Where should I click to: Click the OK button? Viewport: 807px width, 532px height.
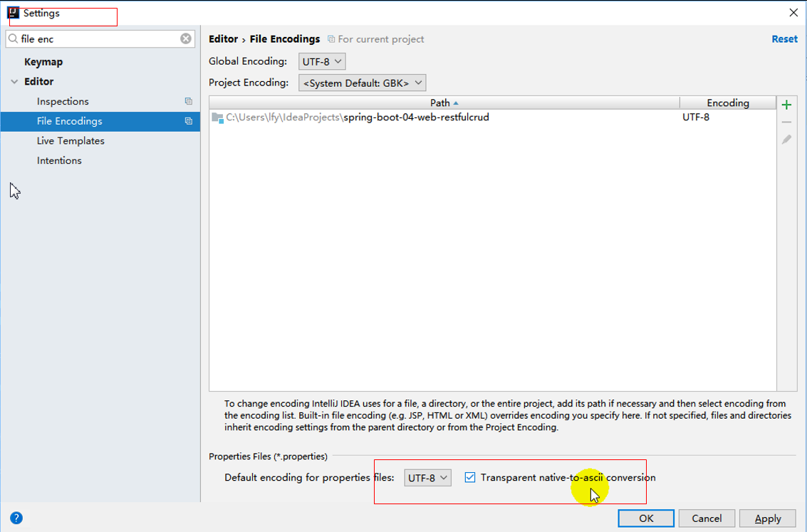[x=646, y=518]
